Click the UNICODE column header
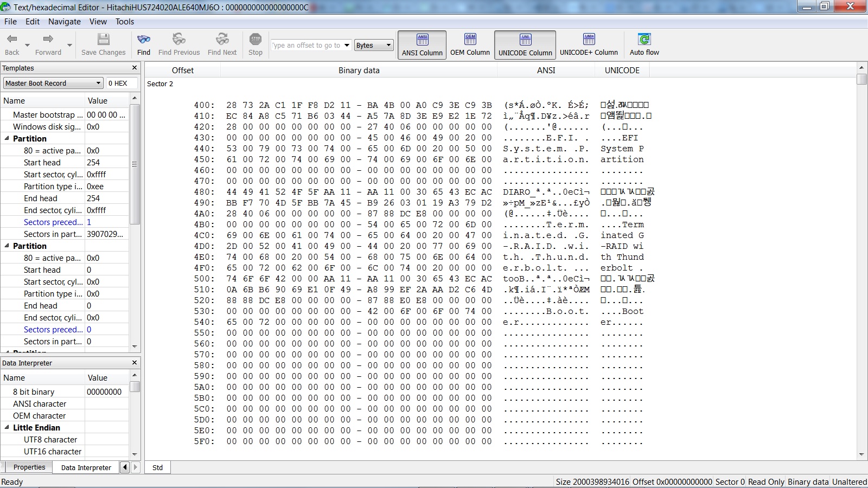868x488 pixels. point(622,70)
